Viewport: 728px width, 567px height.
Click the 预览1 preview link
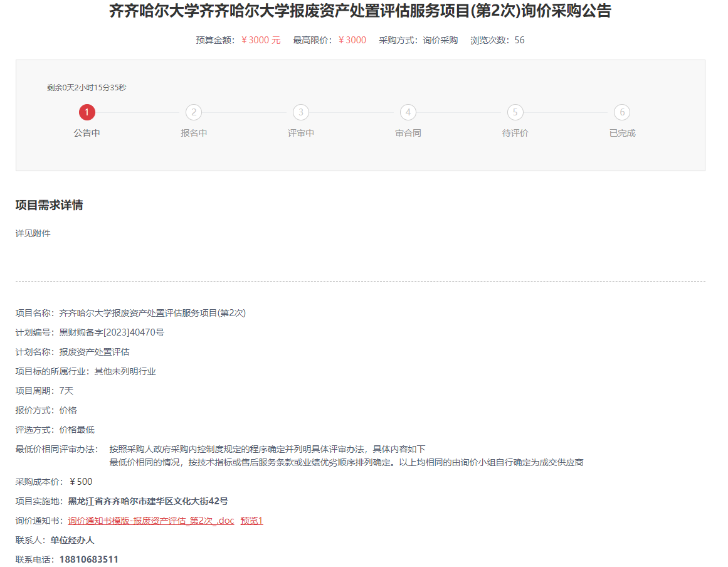pos(251,521)
